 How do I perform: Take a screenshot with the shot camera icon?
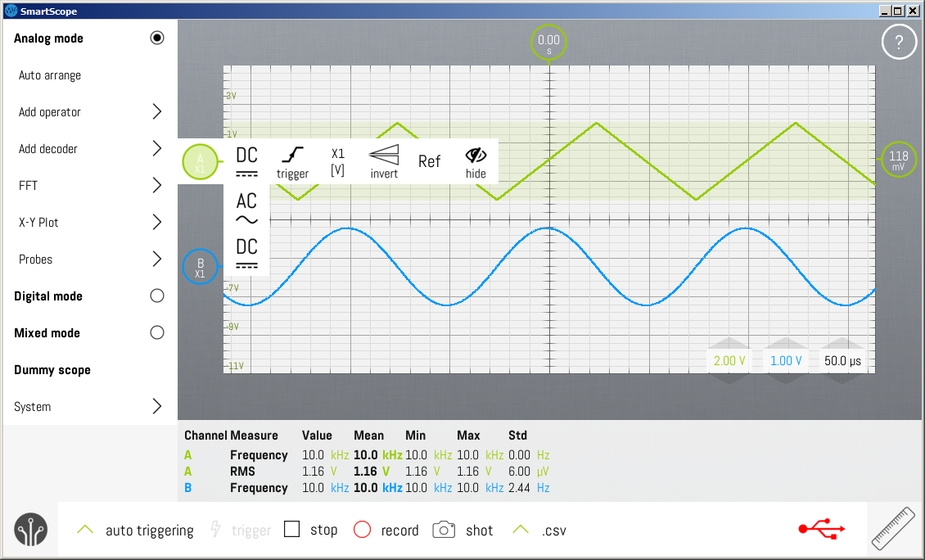pos(444,530)
